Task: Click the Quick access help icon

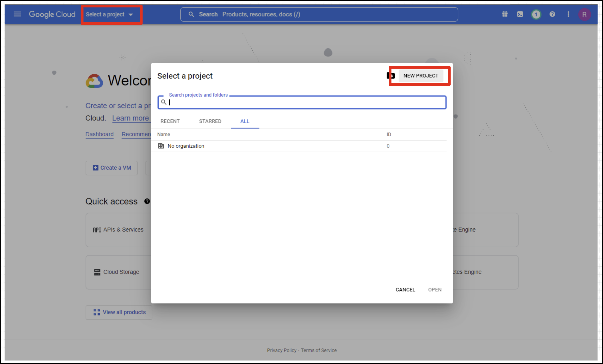Action: click(147, 201)
